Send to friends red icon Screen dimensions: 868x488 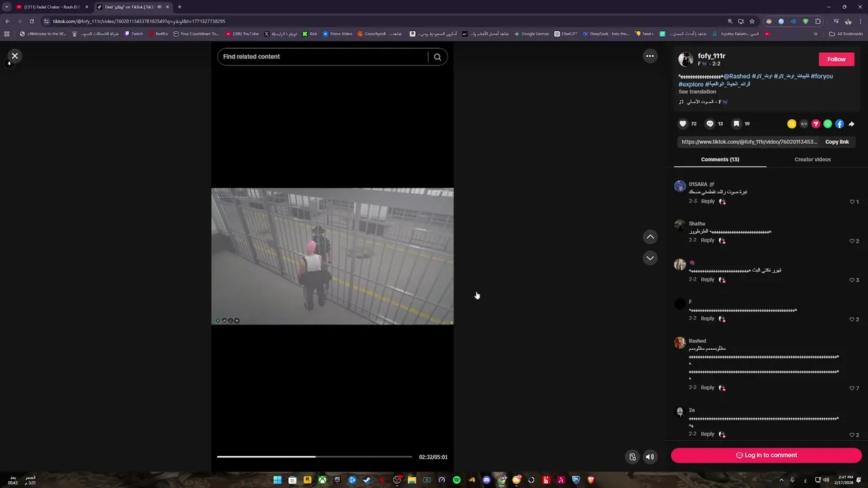[x=816, y=124]
